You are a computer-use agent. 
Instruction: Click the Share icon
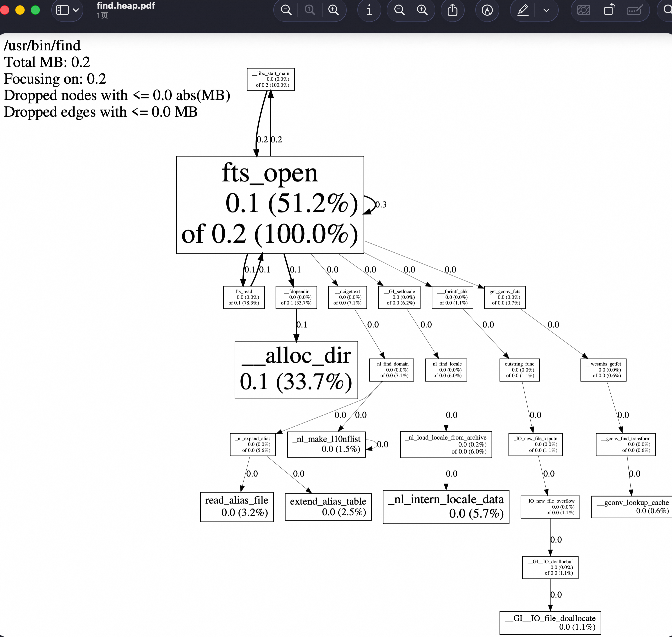pos(452,10)
